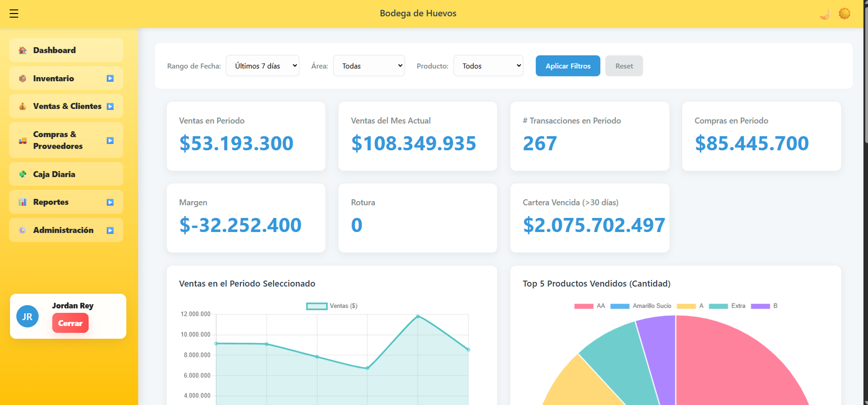Click the Administración gear icon

[23, 230]
